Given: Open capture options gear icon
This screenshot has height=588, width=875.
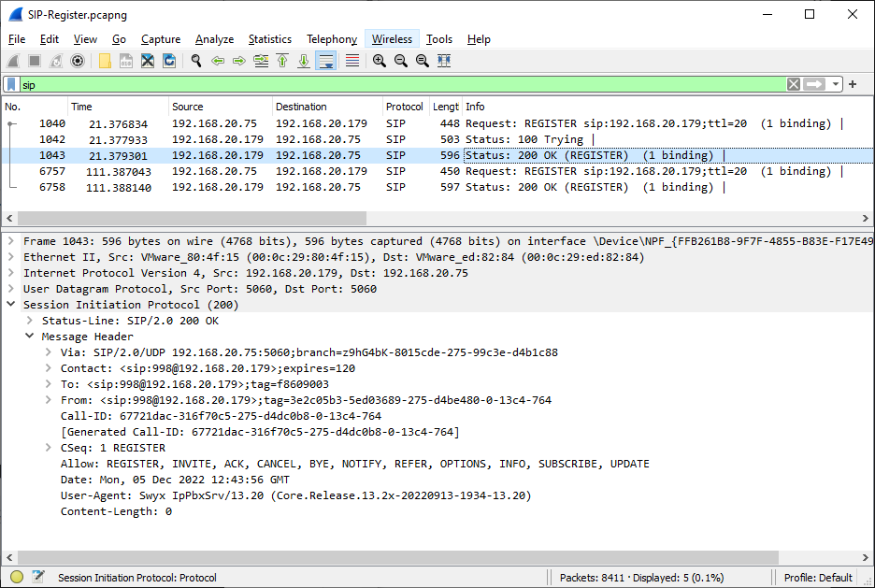Looking at the screenshot, I should (78, 60).
